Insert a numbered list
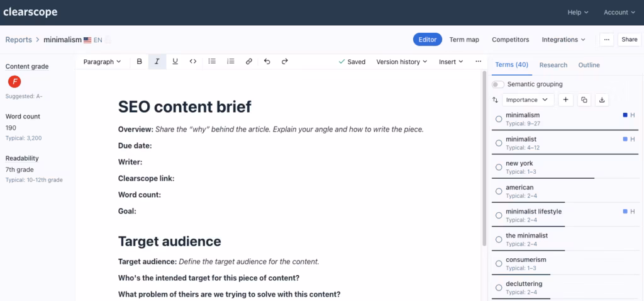The image size is (644, 301). (231, 62)
